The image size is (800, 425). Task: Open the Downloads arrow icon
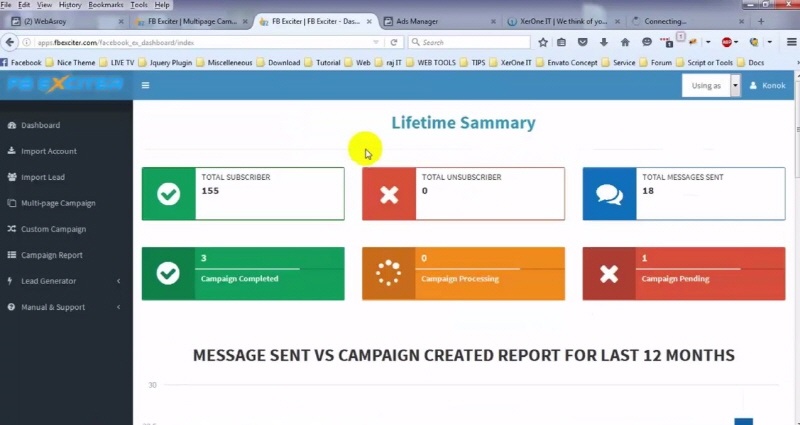click(604, 42)
